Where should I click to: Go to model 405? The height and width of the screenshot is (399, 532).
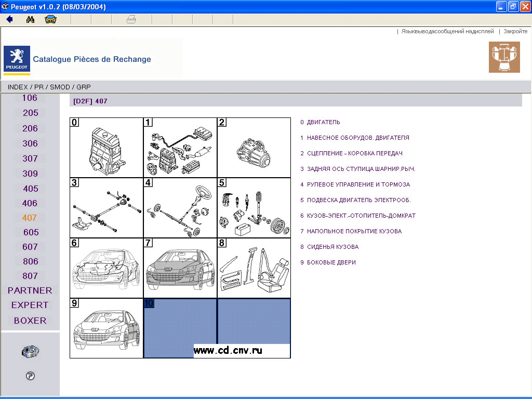(31, 189)
